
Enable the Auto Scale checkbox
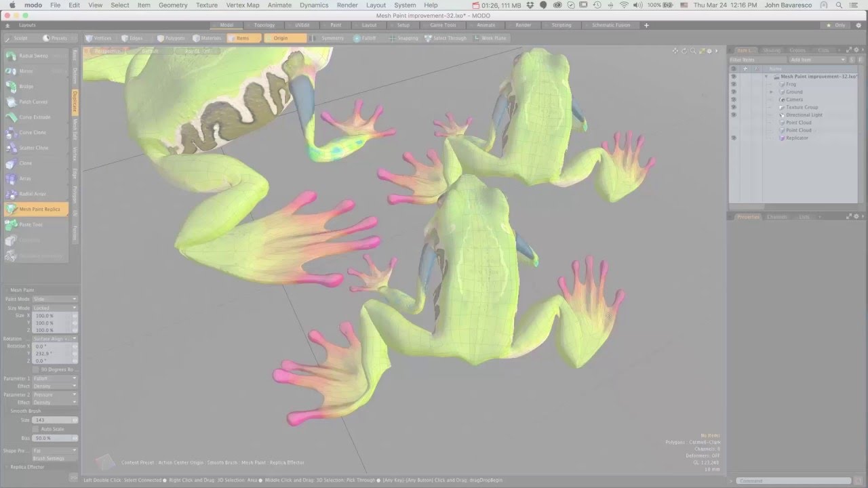point(36,429)
